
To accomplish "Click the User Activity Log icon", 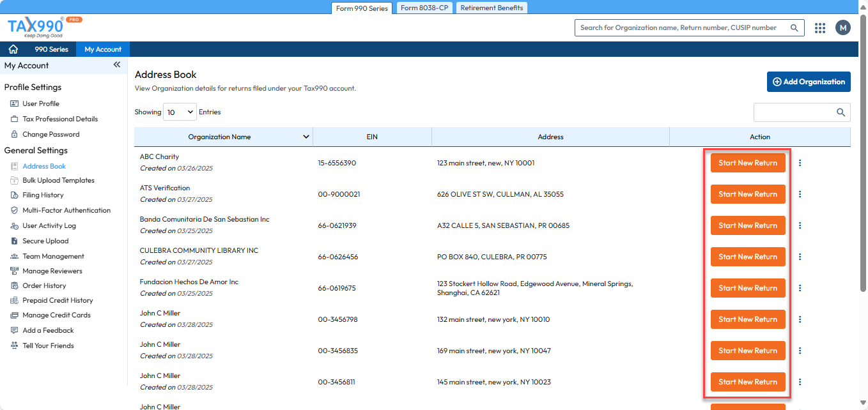I will [x=14, y=225].
